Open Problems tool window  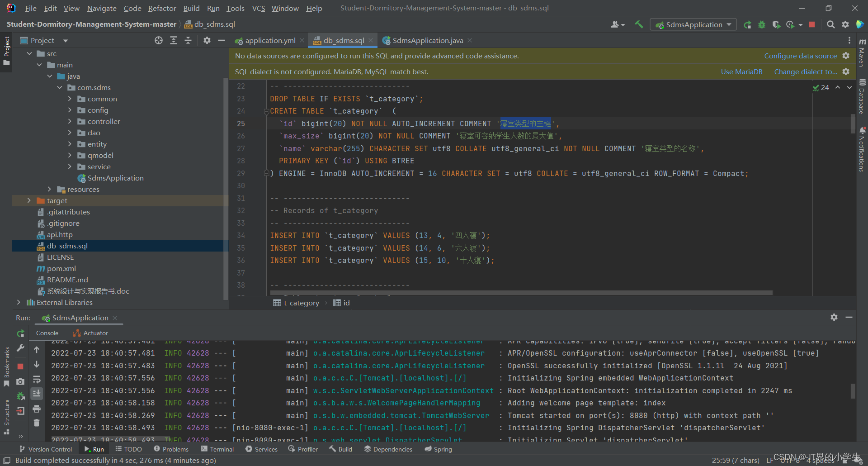171,449
